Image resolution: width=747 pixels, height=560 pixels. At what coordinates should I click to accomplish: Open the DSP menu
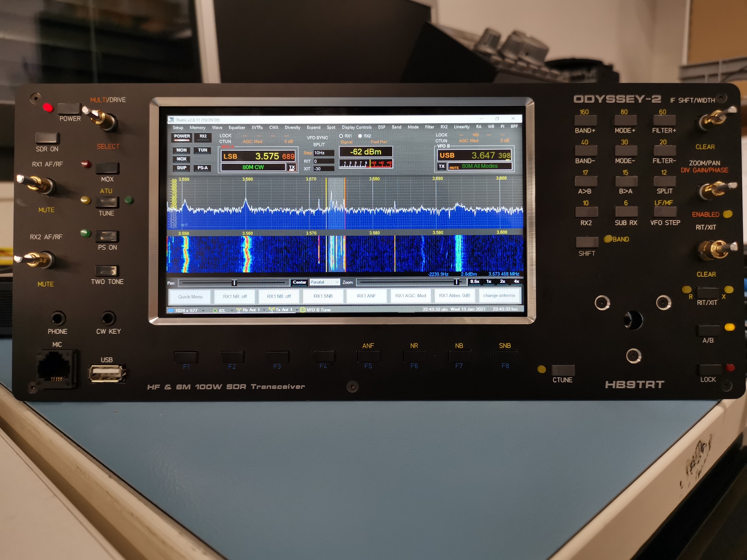pyautogui.click(x=381, y=127)
